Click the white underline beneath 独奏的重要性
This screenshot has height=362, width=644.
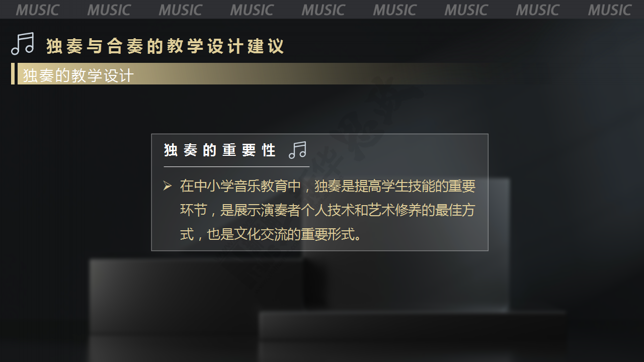point(236,166)
